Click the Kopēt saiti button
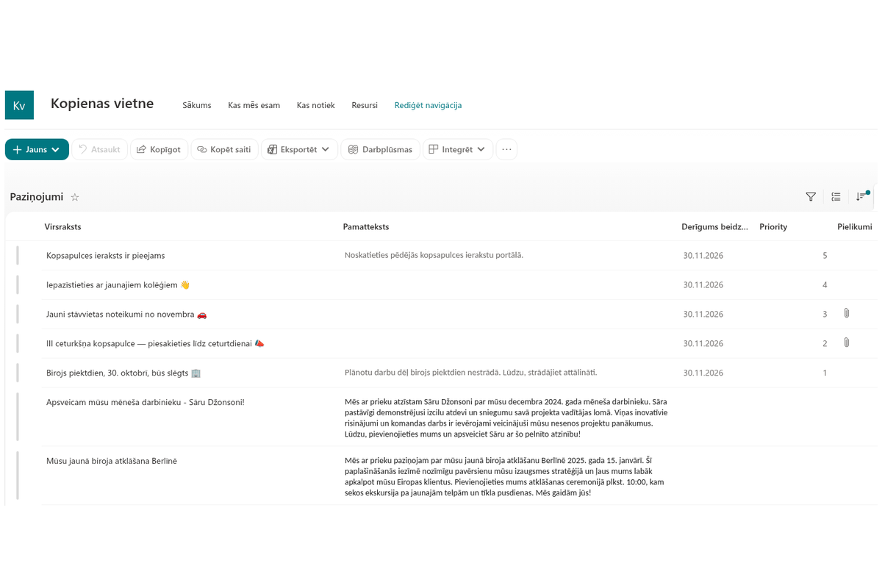This screenshot has width=882, height=588. point(224,149)
